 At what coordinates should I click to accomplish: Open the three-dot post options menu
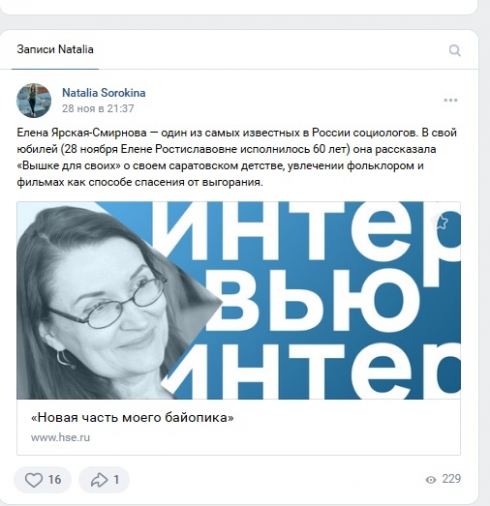click(x=450, y=100)
